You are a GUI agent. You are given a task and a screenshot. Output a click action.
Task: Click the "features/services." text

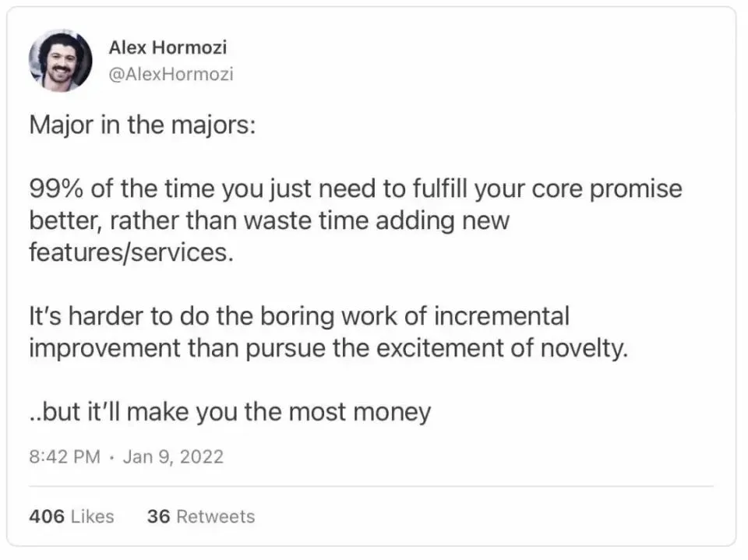coord(131,253)
